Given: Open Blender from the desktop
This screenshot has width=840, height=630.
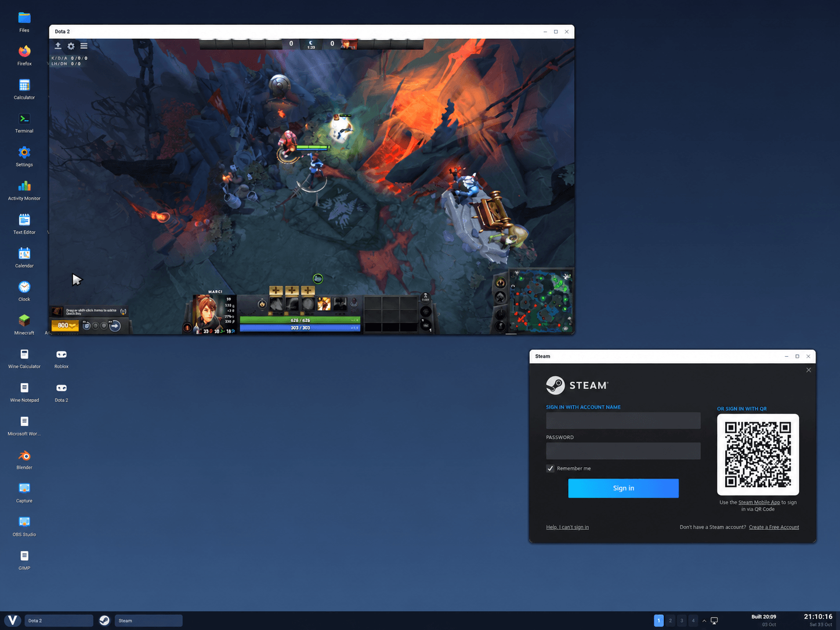Looking at the screenshot, I should tap(24, 459).
